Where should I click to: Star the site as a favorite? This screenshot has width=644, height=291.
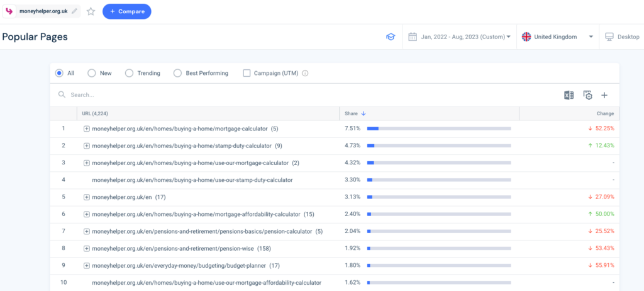91,11
